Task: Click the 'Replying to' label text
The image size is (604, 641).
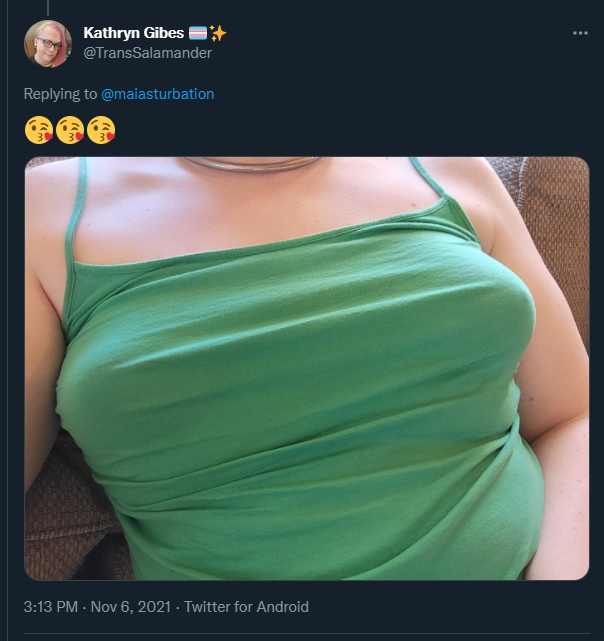Action: (x=60, y=94)
